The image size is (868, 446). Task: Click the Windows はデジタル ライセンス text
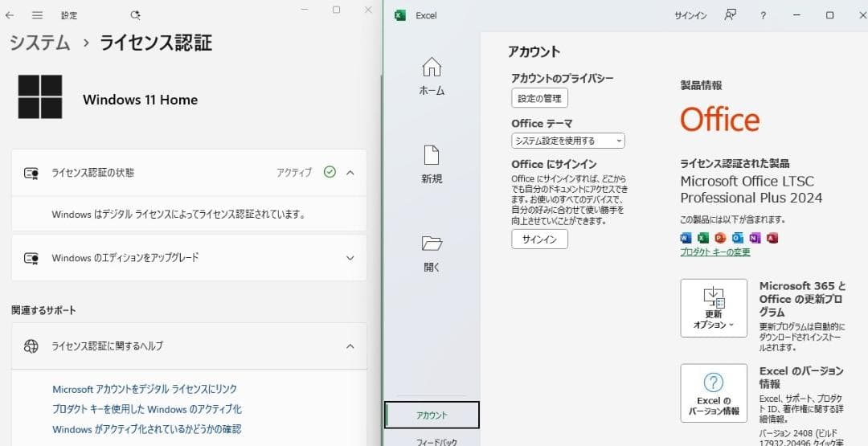[x=178, y=214]
